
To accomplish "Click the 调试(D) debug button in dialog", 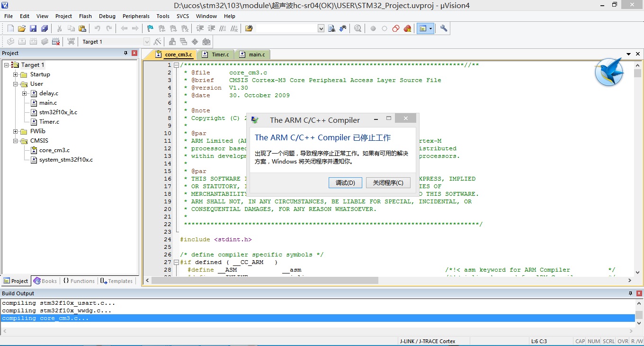I will pyautogui.click(x=345, y=182).
